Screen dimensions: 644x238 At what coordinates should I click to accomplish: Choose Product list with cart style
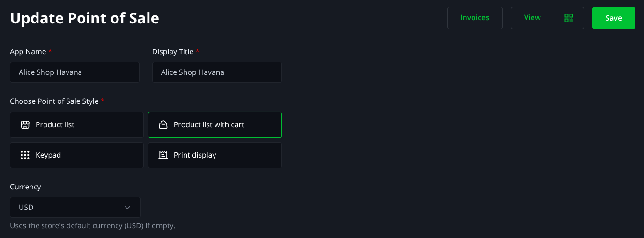point(215,125)
